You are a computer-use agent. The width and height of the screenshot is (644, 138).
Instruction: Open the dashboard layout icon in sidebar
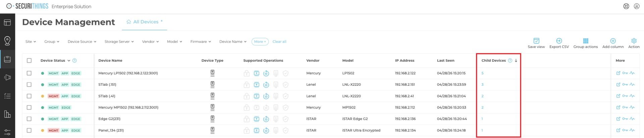[x=7, y=22]
